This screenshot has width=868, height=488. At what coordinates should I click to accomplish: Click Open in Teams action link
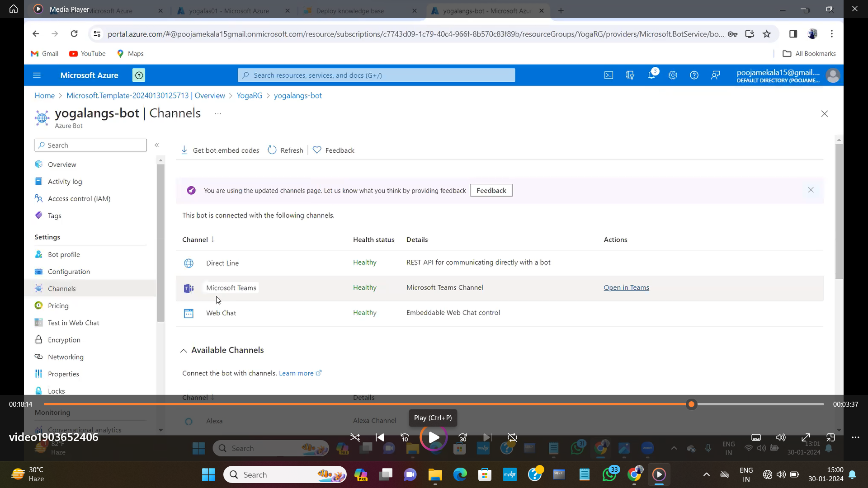point(627,287)
